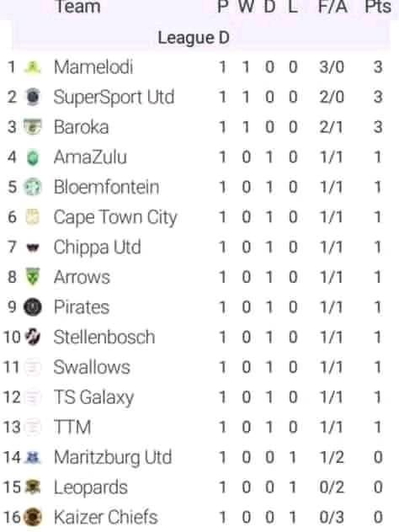Viewport: 399px width, 532px height.
Task: Open the Cape Town City team link
Action: (x=115, y=217)
